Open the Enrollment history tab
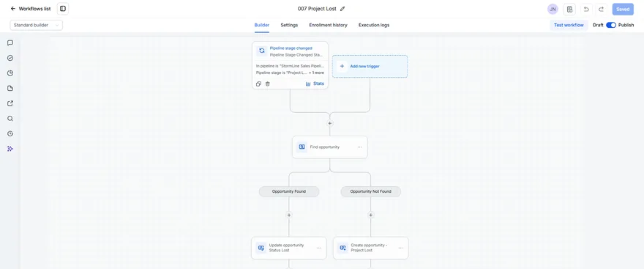Screen dimensions: 644x269 pos(328,25)
